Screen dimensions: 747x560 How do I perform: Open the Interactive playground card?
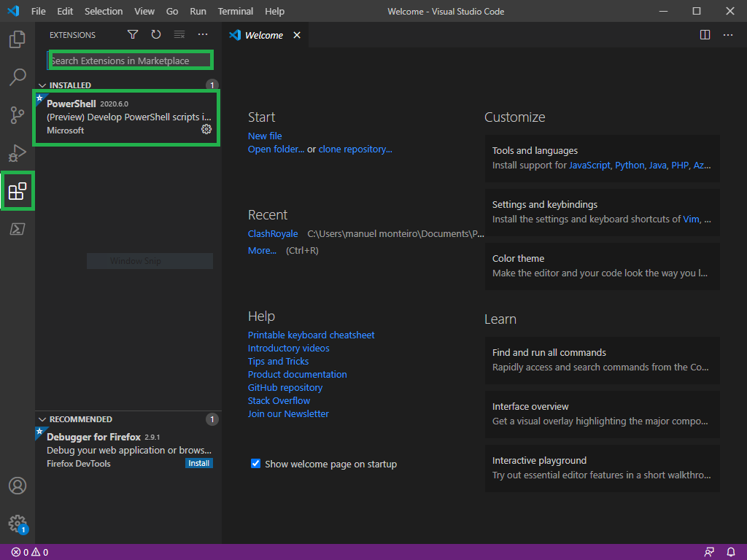pyautogui.click(x=602, y=468)
